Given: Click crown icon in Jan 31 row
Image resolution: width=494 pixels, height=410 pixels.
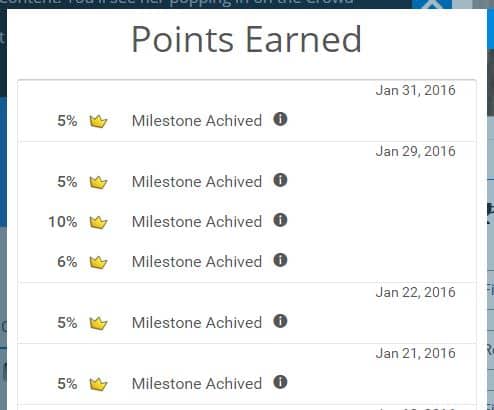Looking at the screenshot, I should 98,121.
